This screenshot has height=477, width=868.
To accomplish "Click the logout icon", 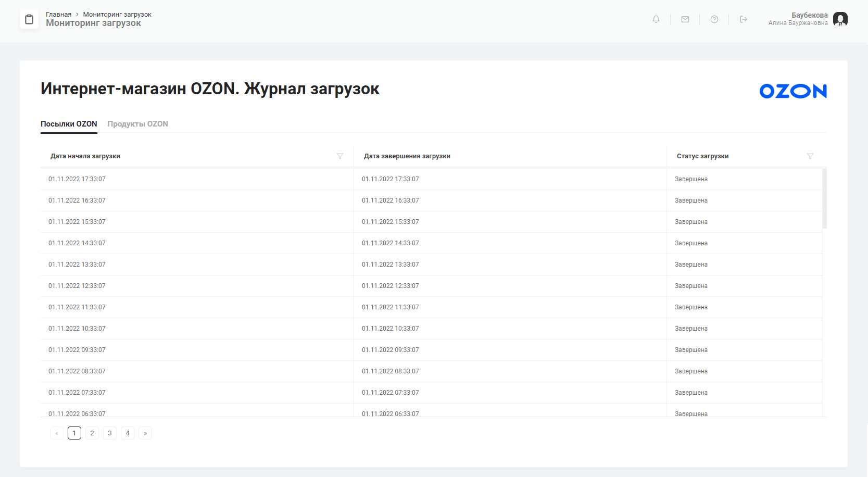I will tap(743, 19).
